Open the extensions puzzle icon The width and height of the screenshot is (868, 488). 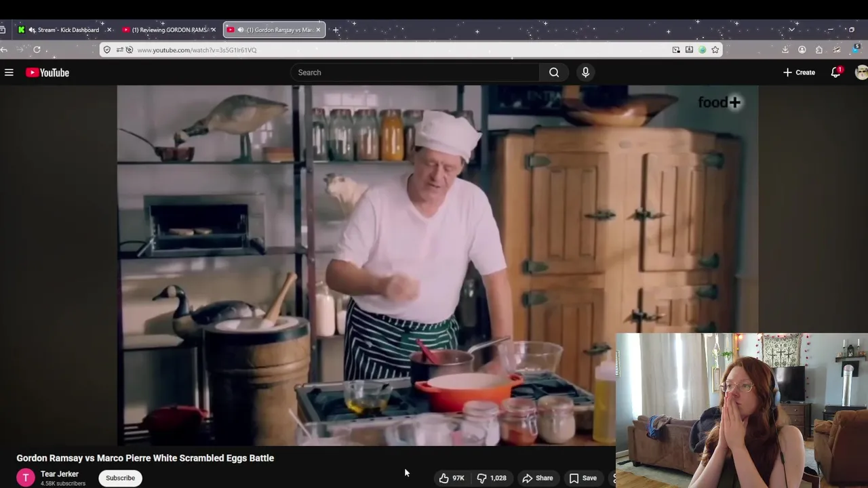click(x=819, y=49)
